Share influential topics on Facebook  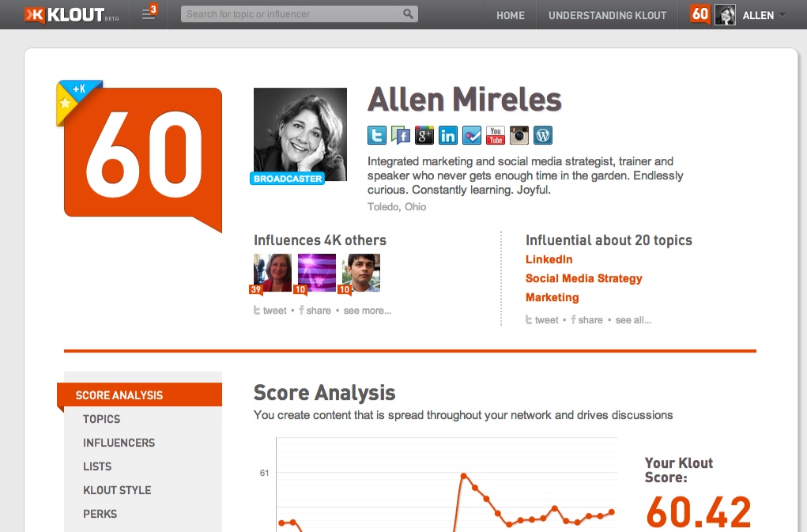click(586, 319)
